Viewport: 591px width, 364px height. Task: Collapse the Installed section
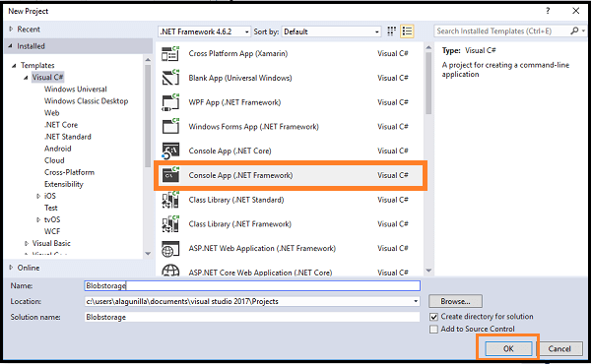(10, 46)
